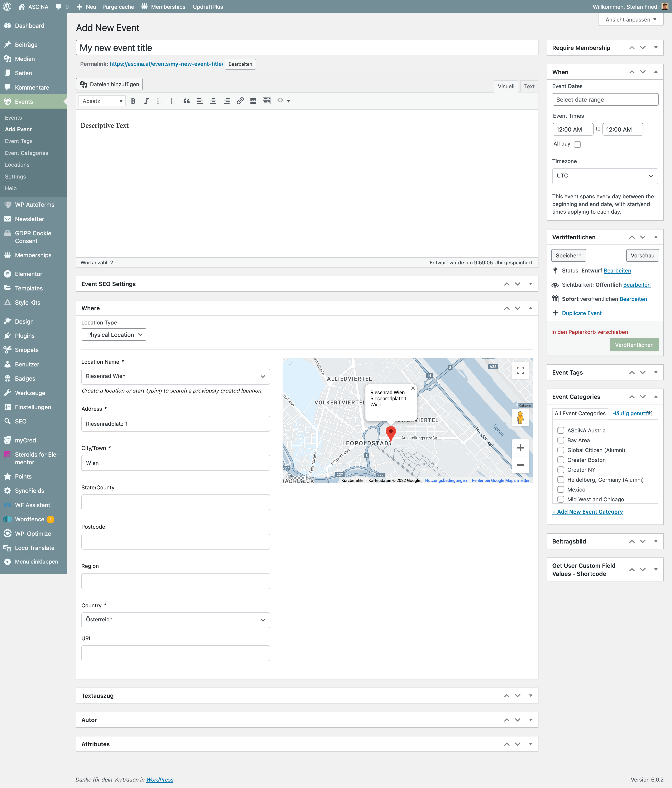The image size is (672, 788).
Task: Open map fullscreen view
Action: [x=520, y=370]
